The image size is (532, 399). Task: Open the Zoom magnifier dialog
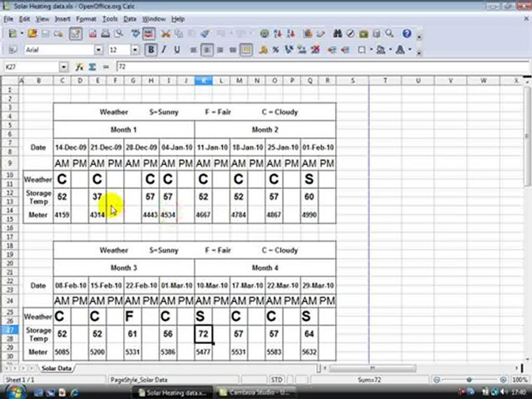tap(390, 33)
